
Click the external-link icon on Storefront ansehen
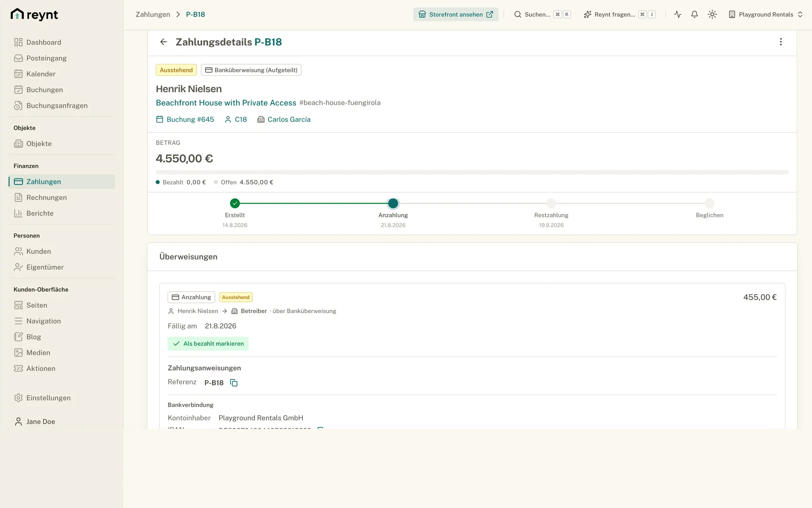[490, 14]
